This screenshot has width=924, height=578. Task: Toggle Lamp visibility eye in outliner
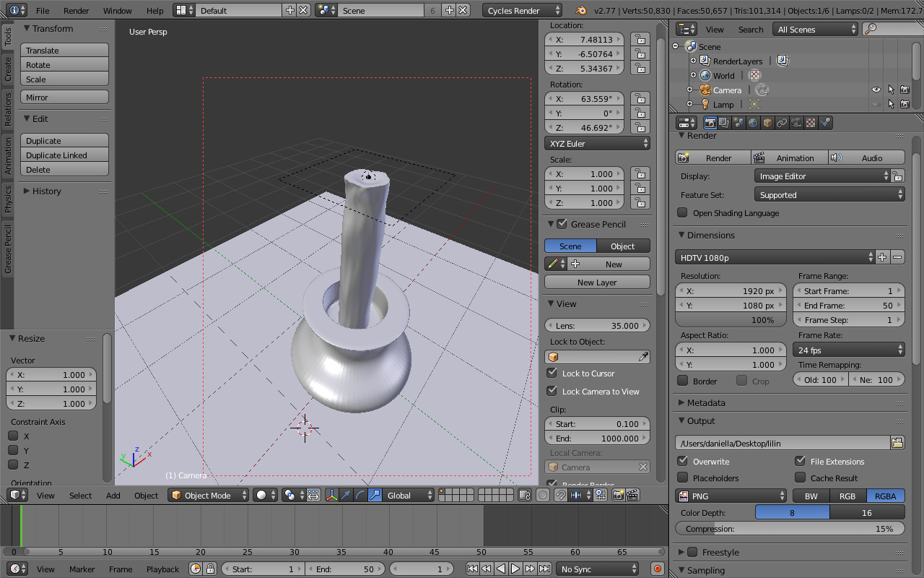[x=876, y=104]
